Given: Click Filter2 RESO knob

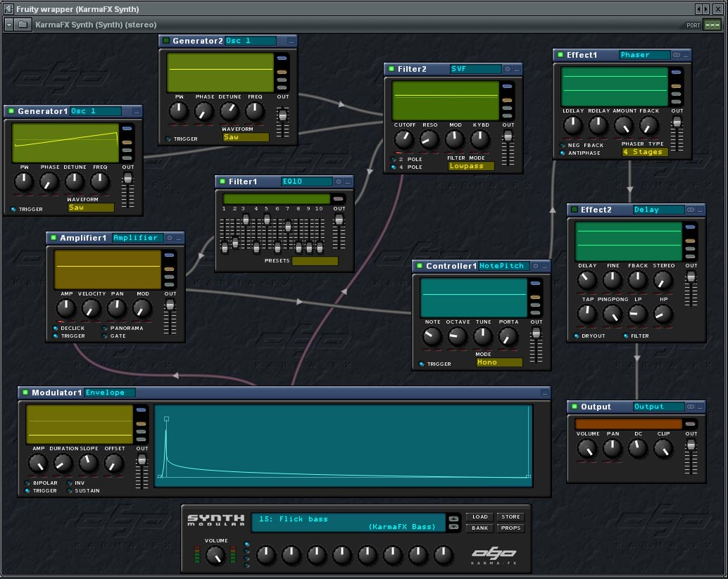Looking at the screenshot, I should click(429, 139).
